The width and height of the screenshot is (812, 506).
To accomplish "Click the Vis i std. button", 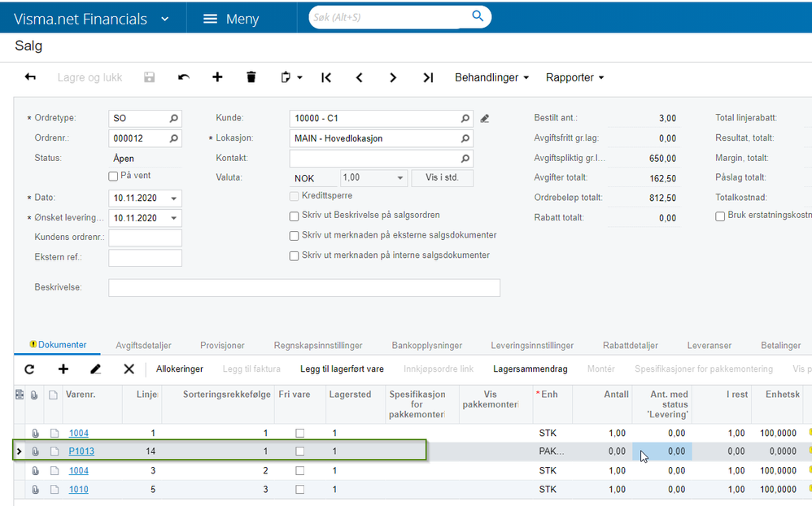I will [443, 178].
